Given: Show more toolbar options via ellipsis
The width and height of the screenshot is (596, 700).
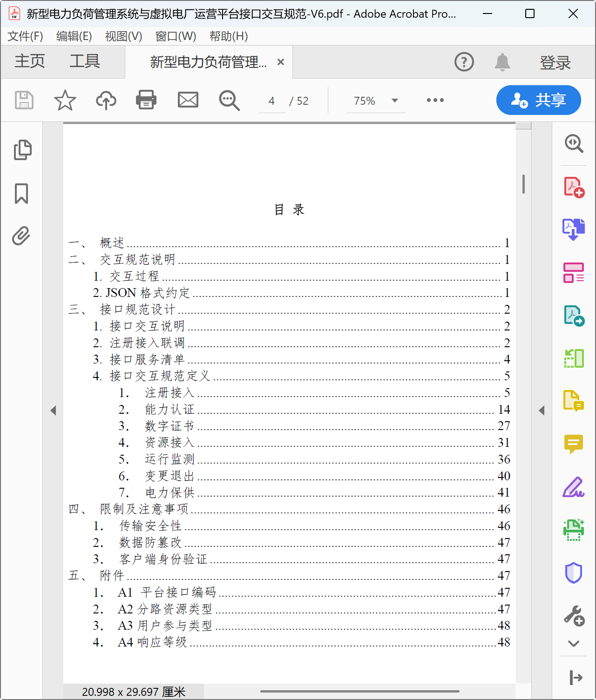Looking at the screenshot, I should 435,100.
